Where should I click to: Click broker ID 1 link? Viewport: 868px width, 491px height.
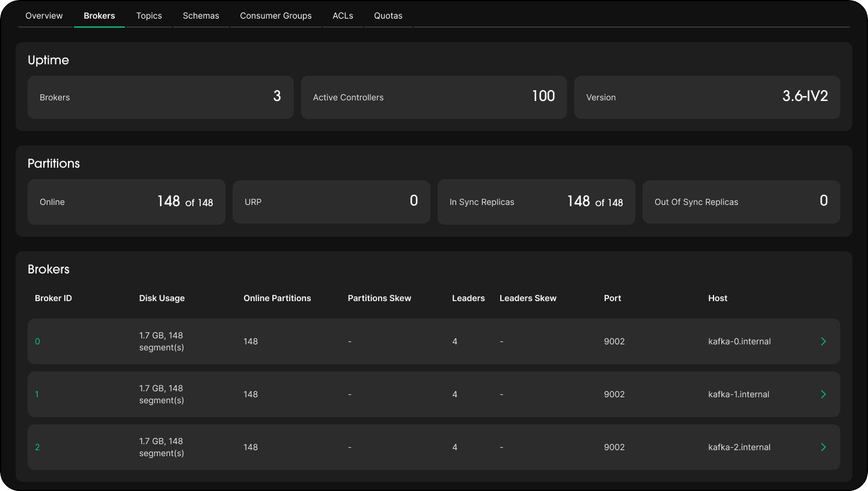click(x=37, y=394)
